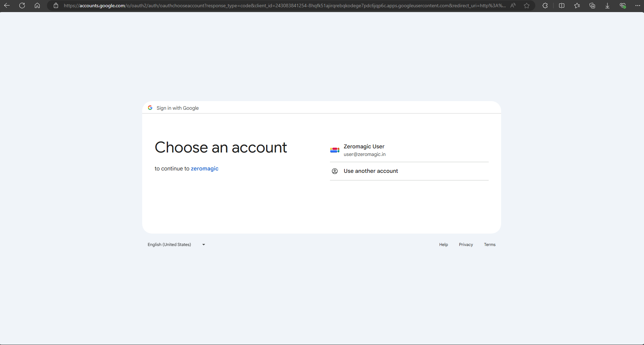The image size is (644, 345).
Task: Open the zeromagic link
Action: click(x=204, y=168)
